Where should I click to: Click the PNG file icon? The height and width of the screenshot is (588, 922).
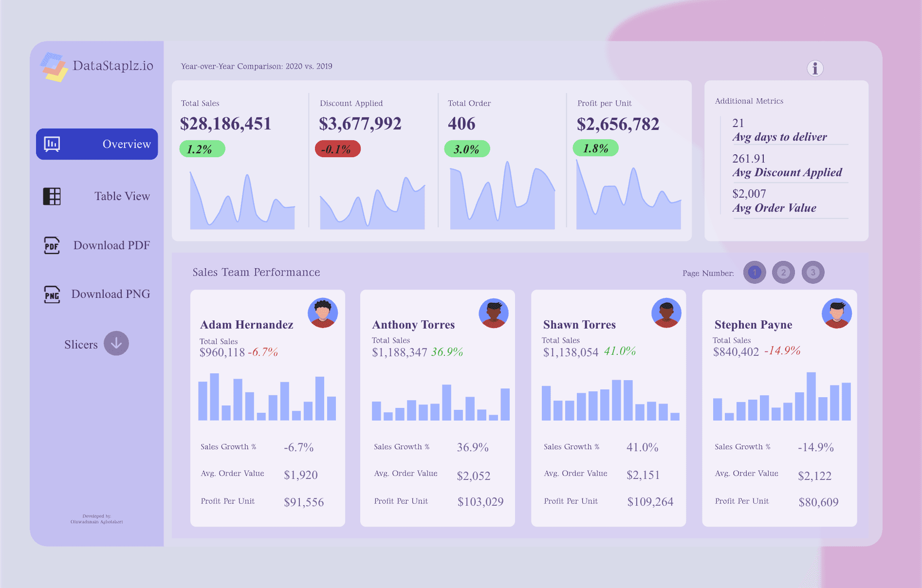[x=52, y=294]
